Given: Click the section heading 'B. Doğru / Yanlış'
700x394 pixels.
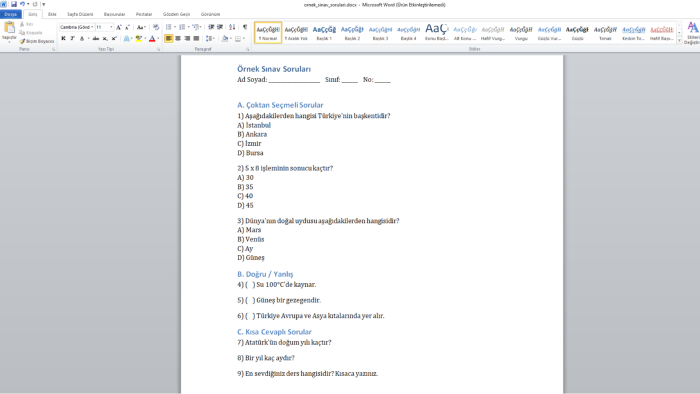Looking at the screenshot, I should tap(265, 274).
